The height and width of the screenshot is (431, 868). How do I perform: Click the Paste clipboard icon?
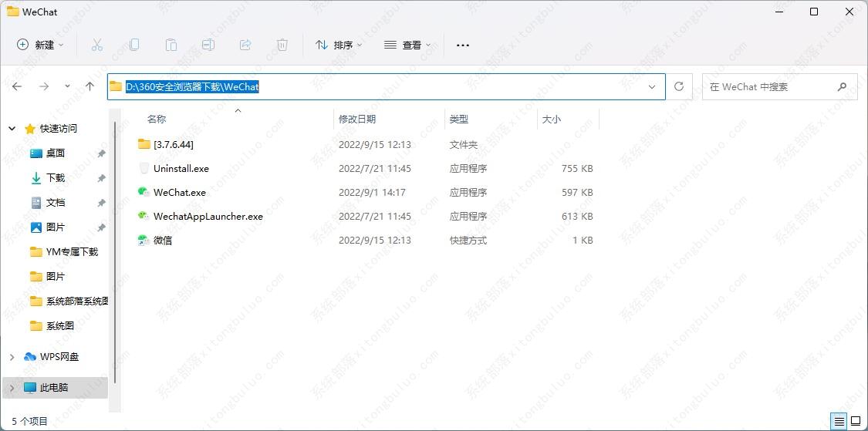pos(171,45)
